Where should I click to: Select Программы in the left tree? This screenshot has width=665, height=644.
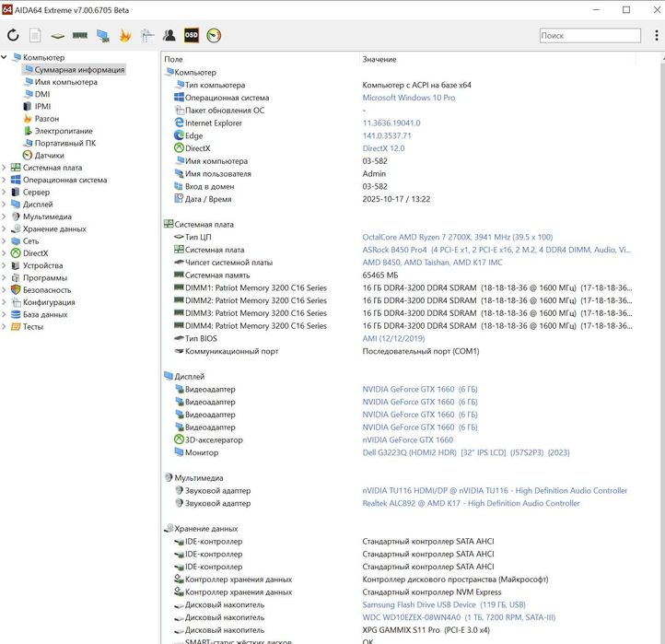click(x=45, y=278)
